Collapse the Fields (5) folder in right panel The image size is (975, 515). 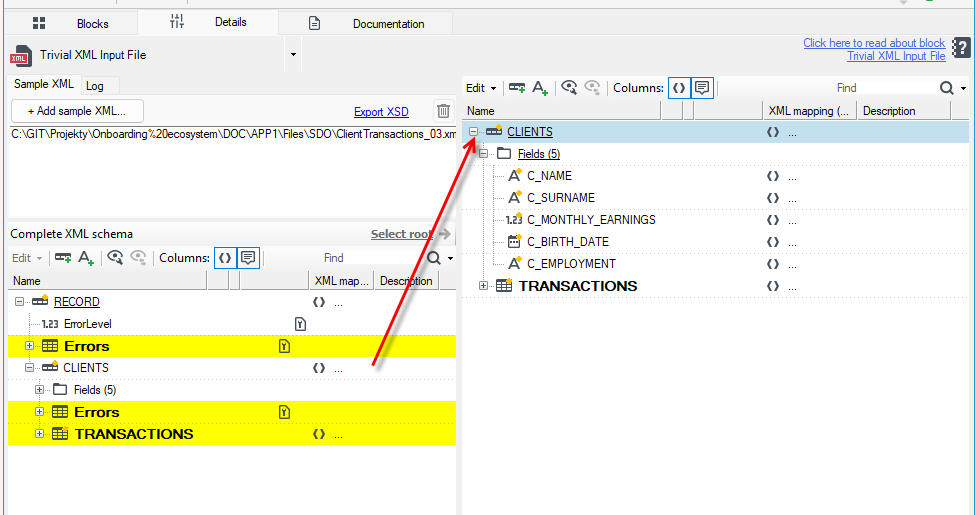[x=483, y=154]
